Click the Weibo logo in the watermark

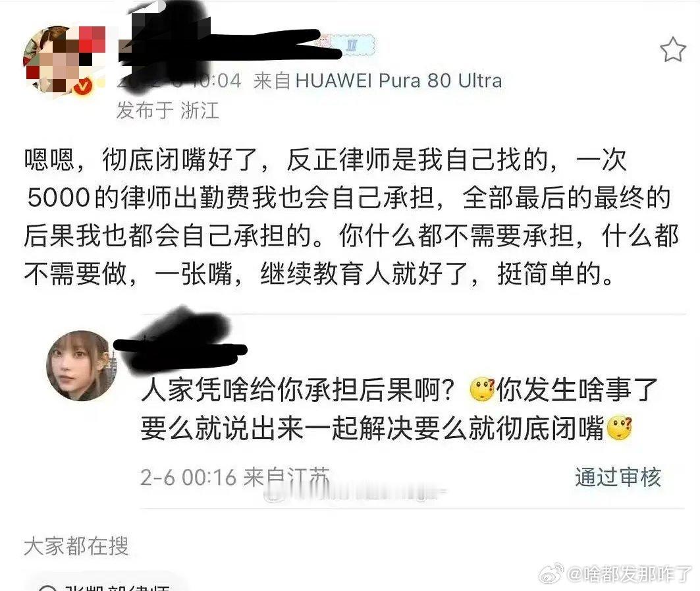(551, 573)
